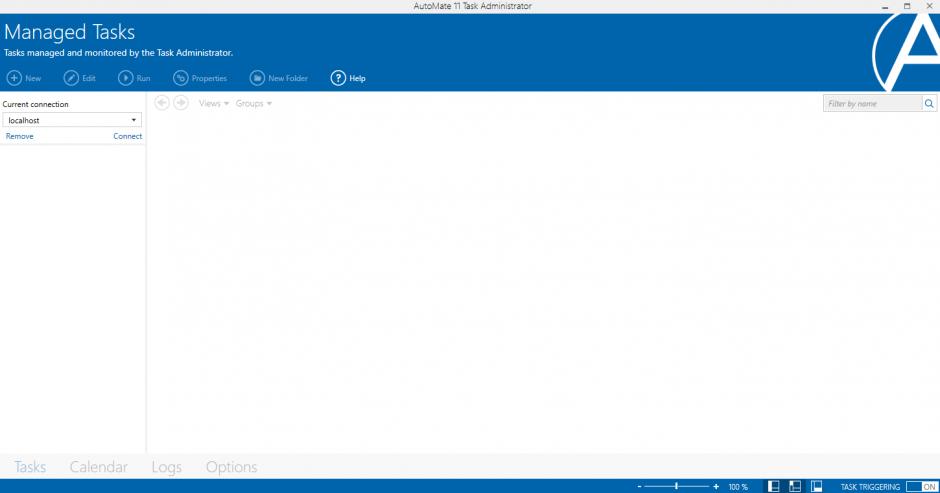Select the first layout view icon
This screenshot has width=940, height=493.
774,486
